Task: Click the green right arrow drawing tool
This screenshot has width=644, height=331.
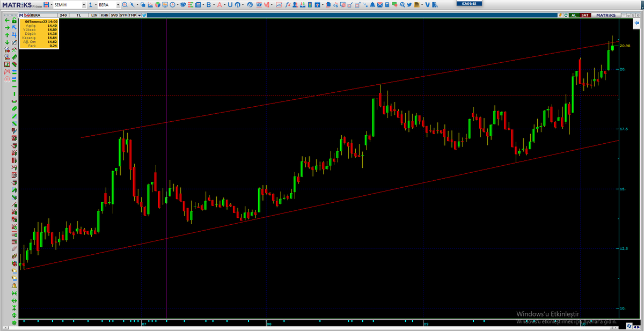Action: [7, 27]
